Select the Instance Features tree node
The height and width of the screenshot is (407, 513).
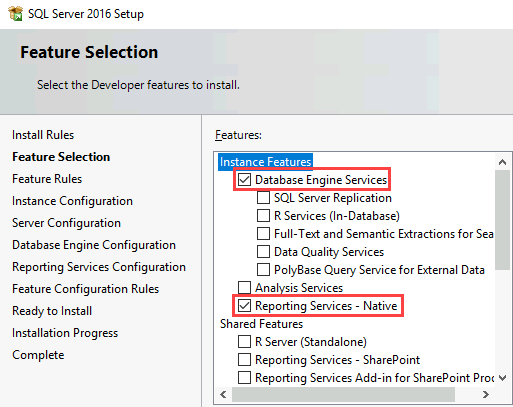coord(265,162)
